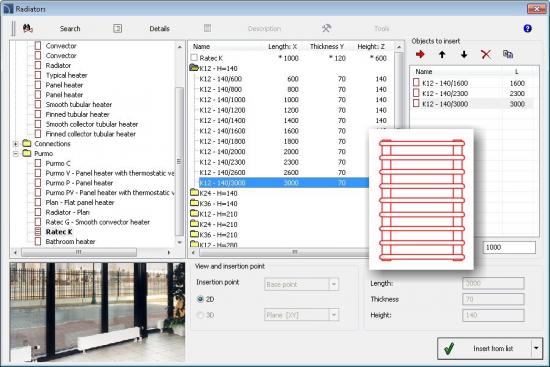The height and width of the screenshot is (367, 550).
Task: Add object with the red arrow icon
Action: tap(420, 54)
